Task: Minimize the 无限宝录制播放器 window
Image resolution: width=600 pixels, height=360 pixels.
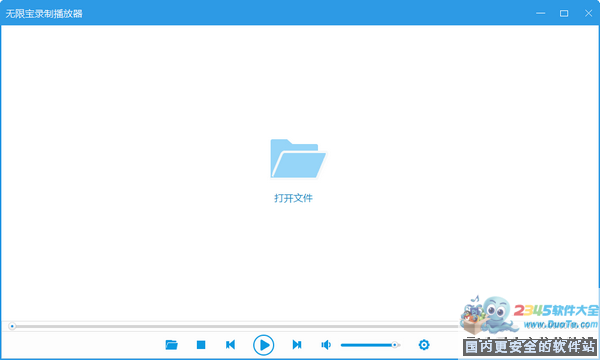Action: pos(540,13)
